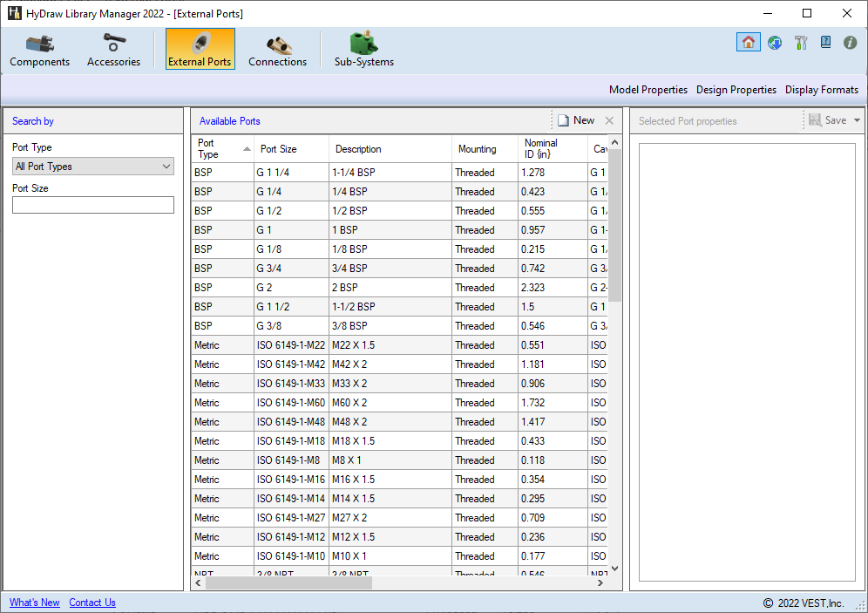Open the What's New link

[x=35, y=603]
